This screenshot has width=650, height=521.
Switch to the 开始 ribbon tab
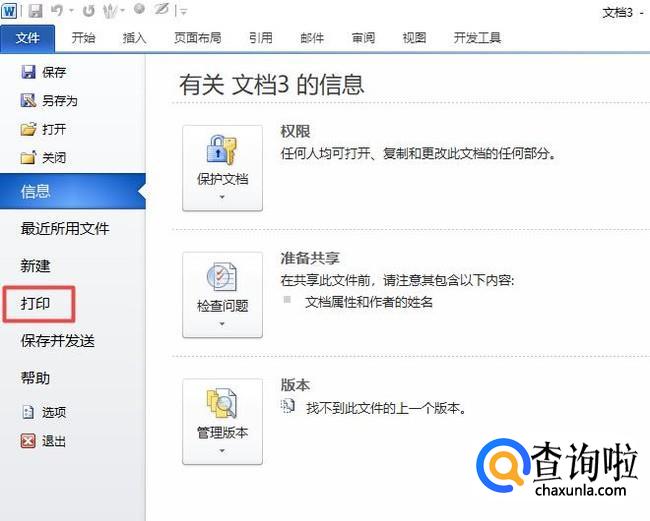point(83,38)
